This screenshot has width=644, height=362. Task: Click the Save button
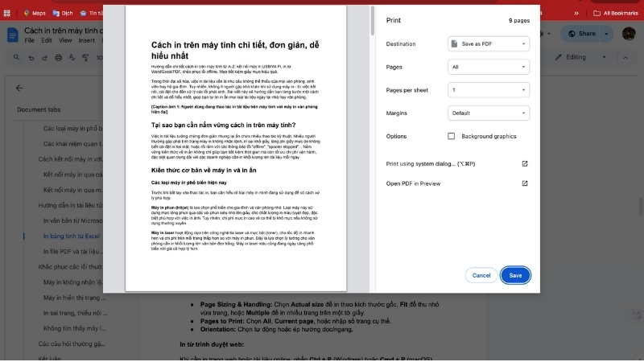515,275
